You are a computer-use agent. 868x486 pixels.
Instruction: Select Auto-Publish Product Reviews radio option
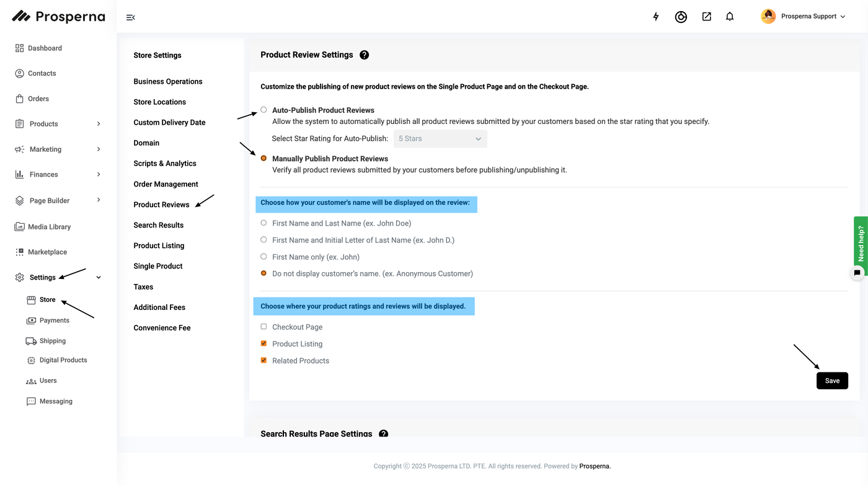click(x=263, y=110)
